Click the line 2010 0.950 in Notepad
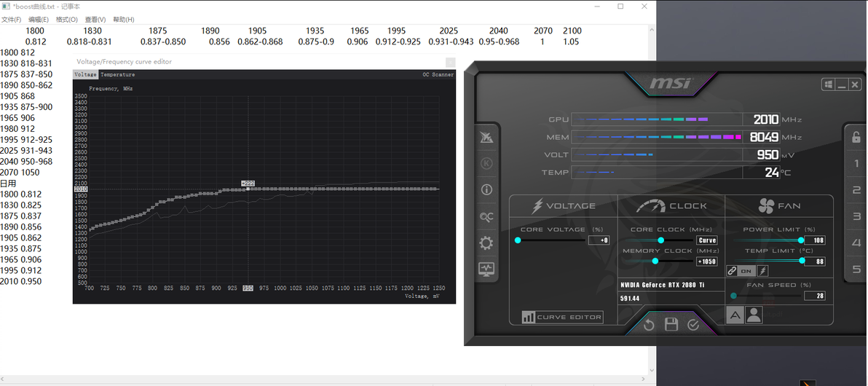 [x=21, y=281]
